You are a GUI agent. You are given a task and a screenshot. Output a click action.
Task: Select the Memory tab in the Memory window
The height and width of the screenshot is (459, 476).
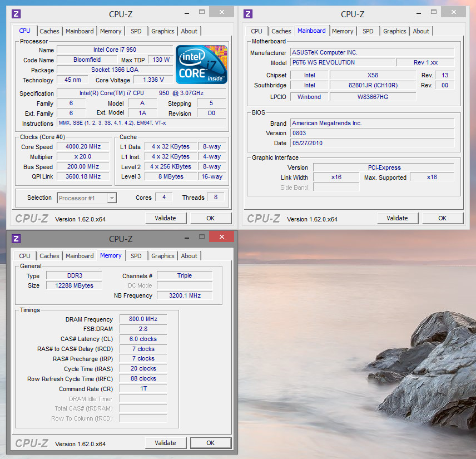(x=111, y=255)
